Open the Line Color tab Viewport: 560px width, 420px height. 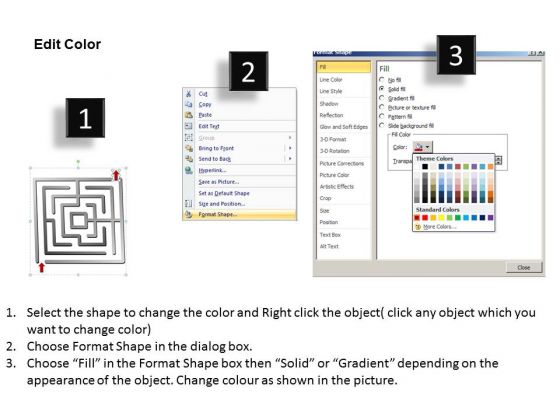pyautogui.click(x=331, y=80)
